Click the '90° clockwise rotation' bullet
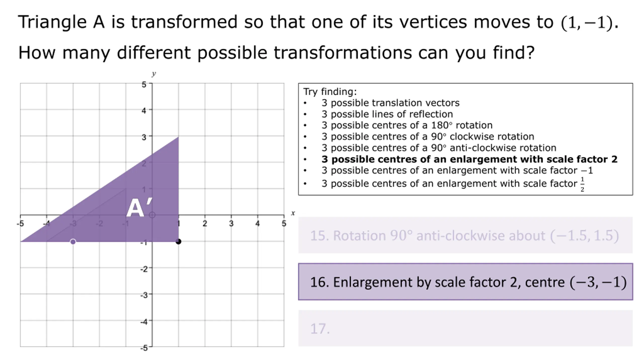Screen dimensions: 644x362 point(428,137)
